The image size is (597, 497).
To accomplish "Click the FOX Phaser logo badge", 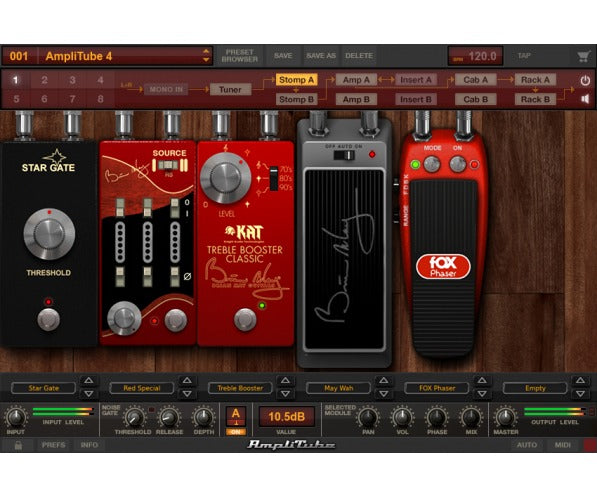I will (x=443, y=267).
